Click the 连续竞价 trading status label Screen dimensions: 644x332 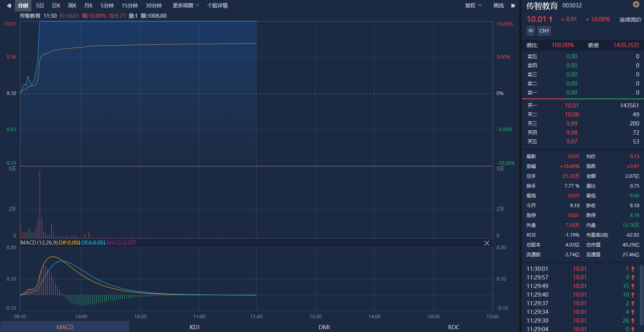pyautogui.click(x=630, y=20)
